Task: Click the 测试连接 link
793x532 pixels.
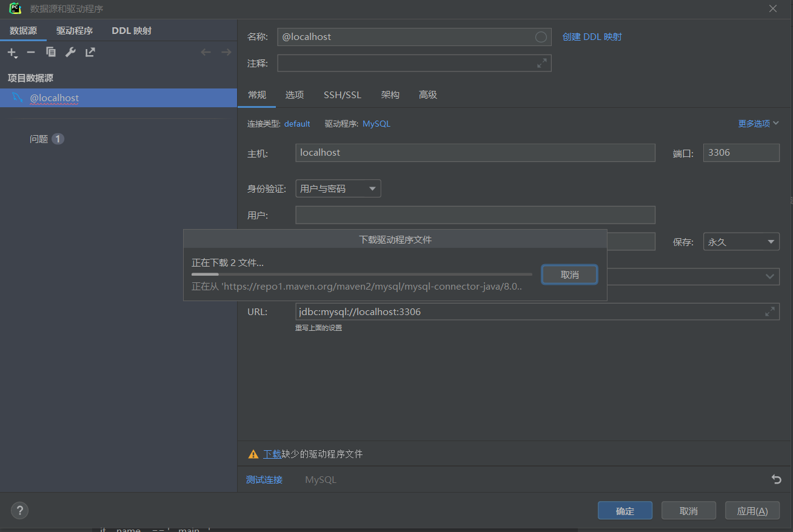Action: point(264,480)
